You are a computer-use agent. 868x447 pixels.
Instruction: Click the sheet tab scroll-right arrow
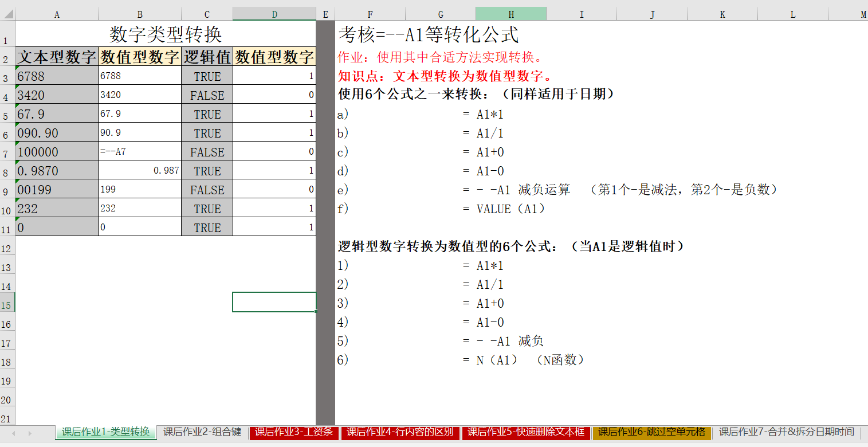point(30,433)
